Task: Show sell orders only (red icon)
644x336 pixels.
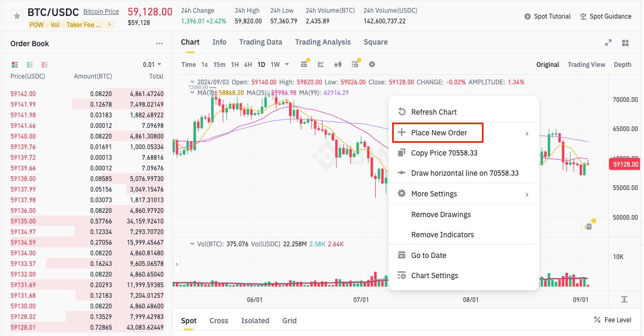Action: (x=45, y=65)
